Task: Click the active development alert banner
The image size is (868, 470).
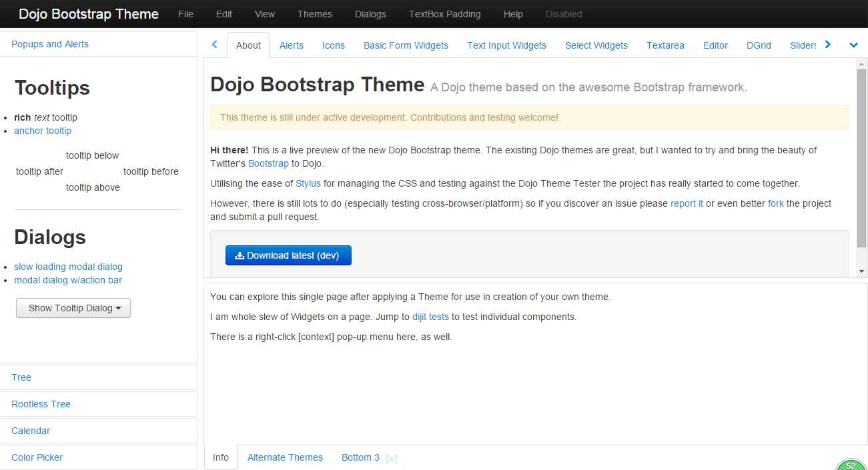Action: pos(530,117)
